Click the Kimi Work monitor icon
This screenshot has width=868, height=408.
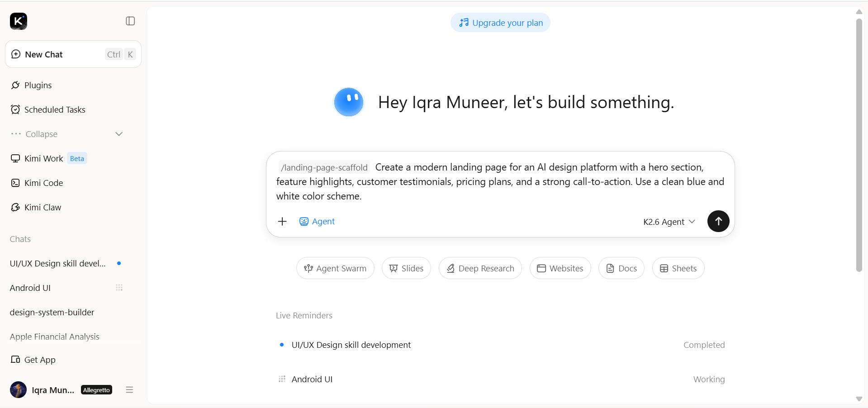[x=15, y=158]
